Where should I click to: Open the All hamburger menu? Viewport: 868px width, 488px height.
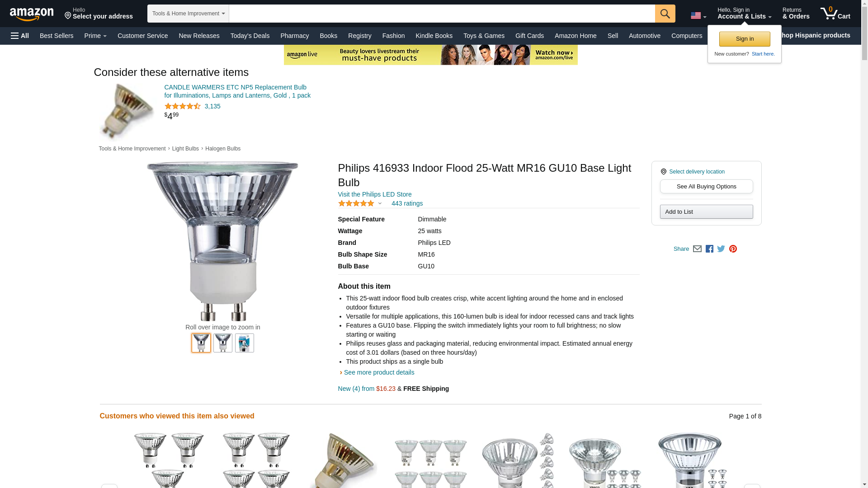[20, 36]
